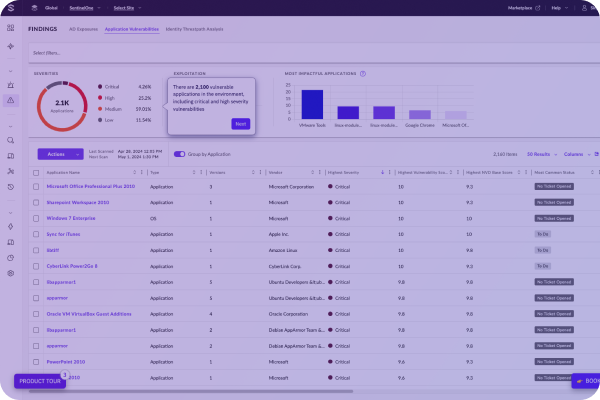Toggle the Group by Application switch
The height and width of the screenshot is (400, 600).
[x=180, y=154]
